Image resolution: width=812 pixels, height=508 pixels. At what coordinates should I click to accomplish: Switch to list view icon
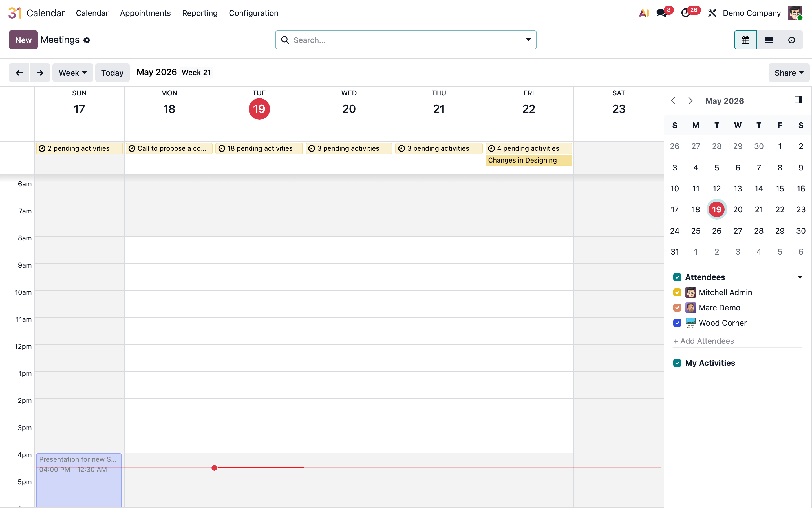click(768, 40)
